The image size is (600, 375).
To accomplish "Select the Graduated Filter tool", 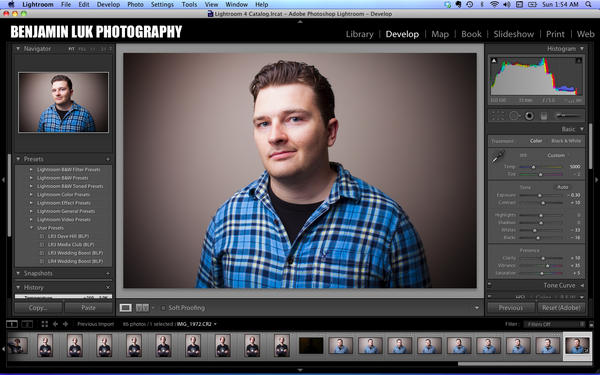I will point(544,116).
